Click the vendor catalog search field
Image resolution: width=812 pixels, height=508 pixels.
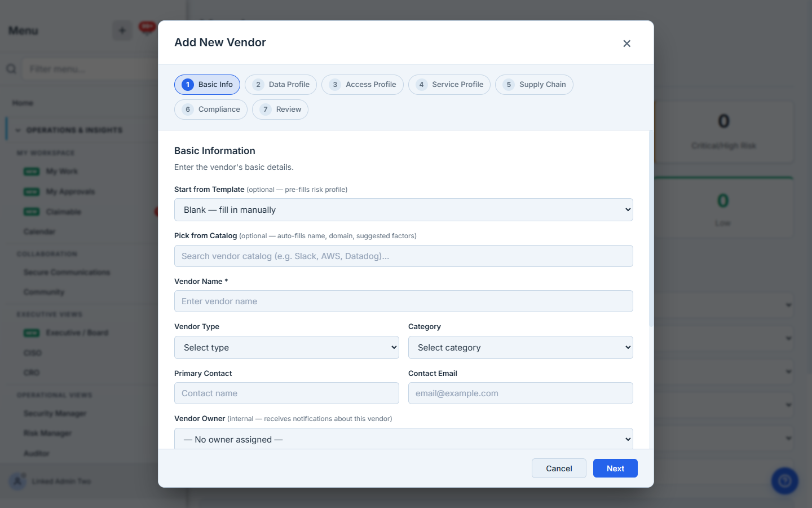point(404,256)
